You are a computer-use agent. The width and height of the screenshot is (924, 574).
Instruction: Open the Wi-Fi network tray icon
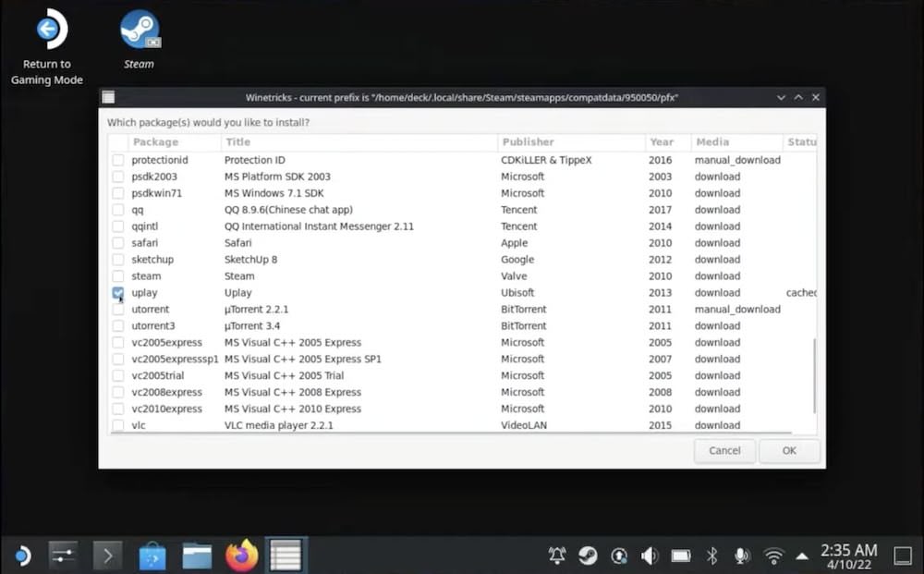tap(773, 556)
